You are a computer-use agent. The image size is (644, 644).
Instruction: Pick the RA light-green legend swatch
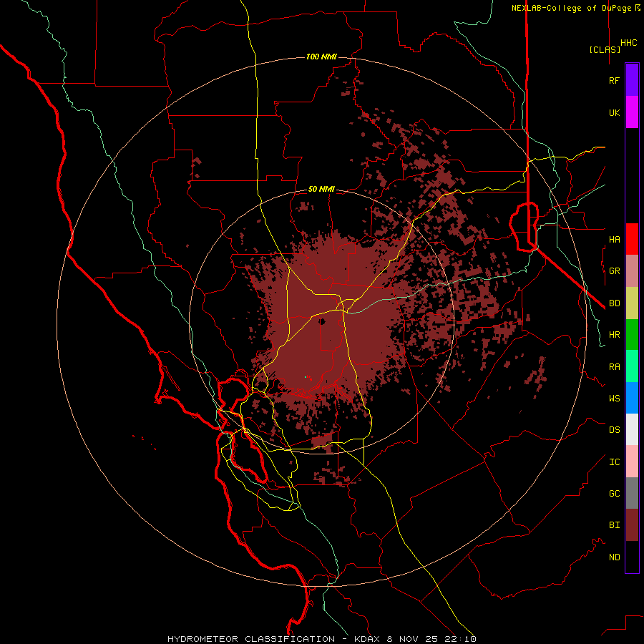[x=632, y=366]
